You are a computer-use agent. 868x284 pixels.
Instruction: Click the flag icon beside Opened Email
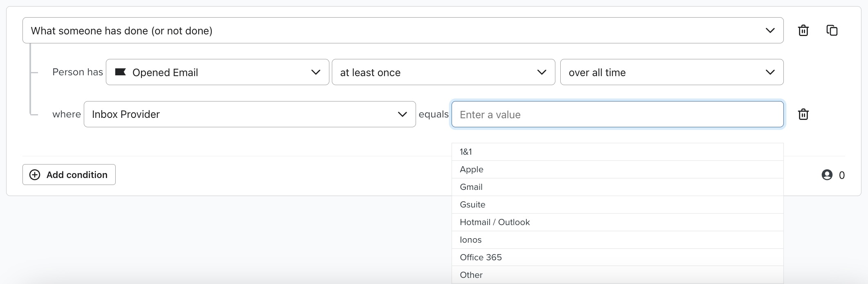coord(120,72)
